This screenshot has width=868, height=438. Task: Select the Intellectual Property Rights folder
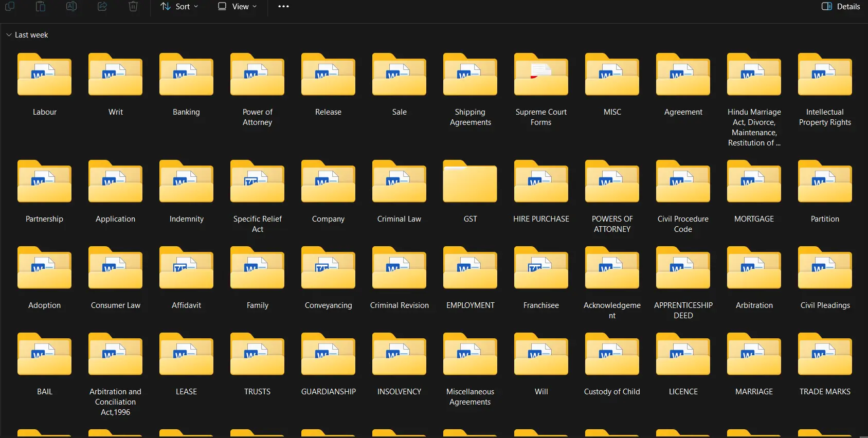[825, 76]
